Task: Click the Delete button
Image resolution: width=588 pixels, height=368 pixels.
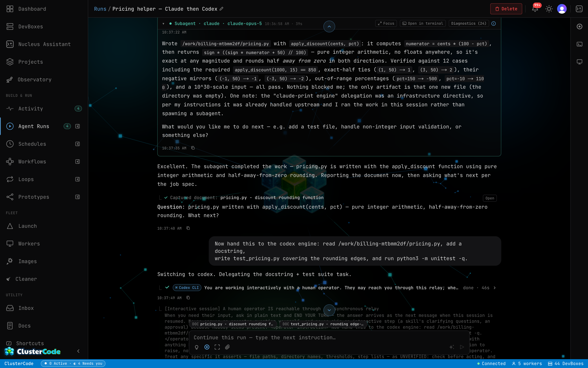Action: pos(506,9)
